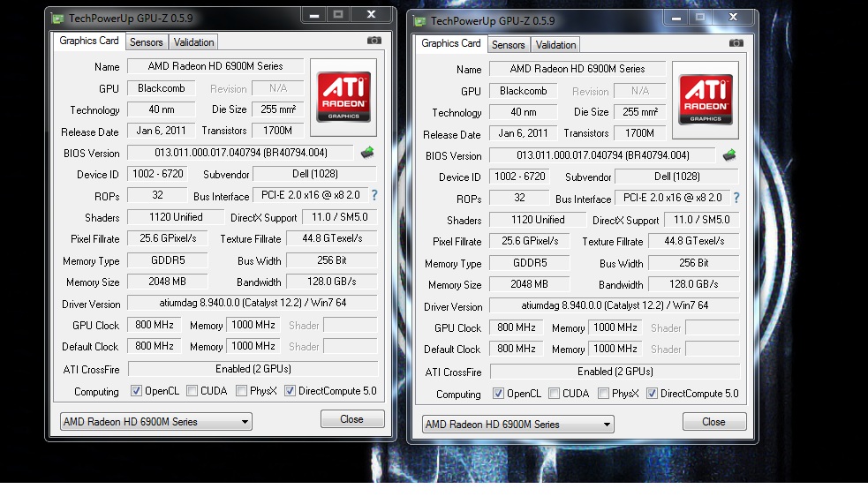Open the GPU selection dropdown in right window
868x504 pixels.
point(518,425)
